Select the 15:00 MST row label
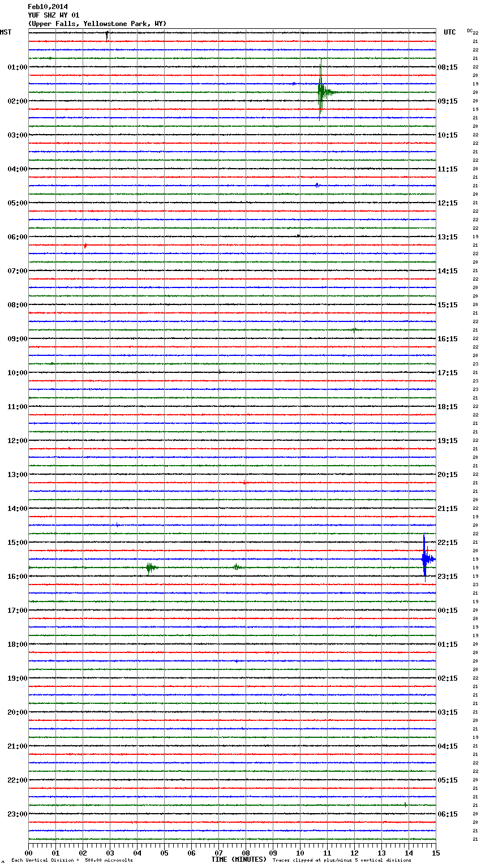This screenshot has height=868, width=481. (17, 543)
